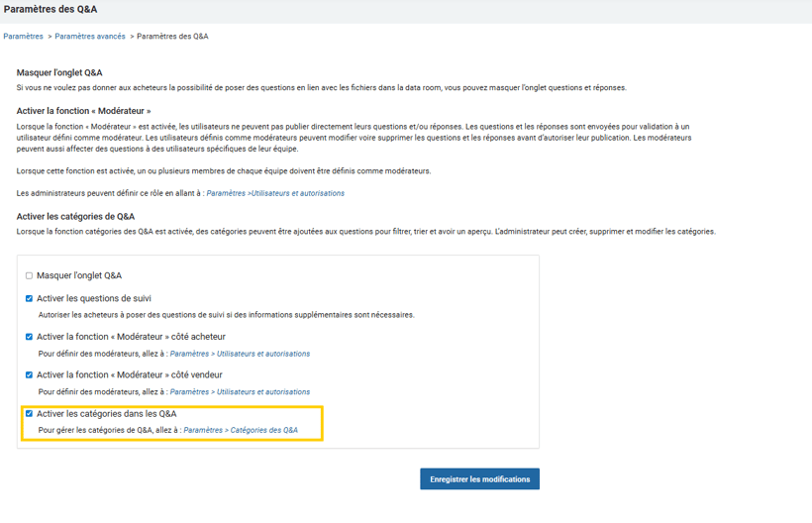Screen dimensions: 812x523
Task: Click the 'Masquer l'onglet Q&A' checkbox label text
Action: (x=79, y=275)
